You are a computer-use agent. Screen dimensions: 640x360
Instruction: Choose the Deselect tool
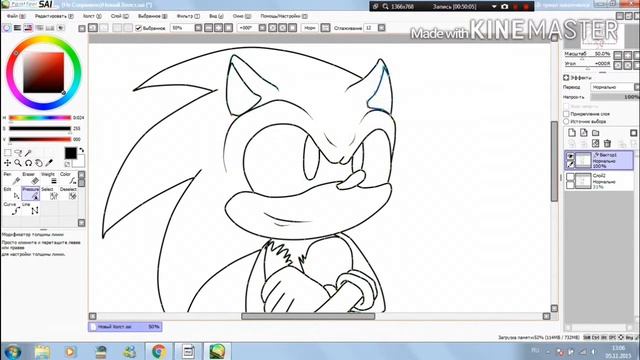68,193
